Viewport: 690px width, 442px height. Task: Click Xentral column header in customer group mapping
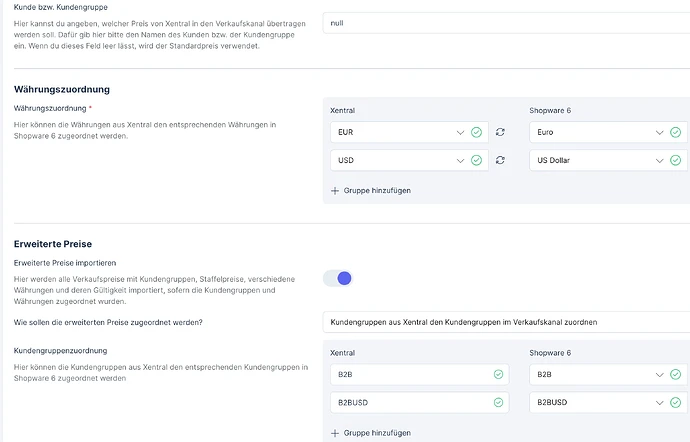coord(342,353)
